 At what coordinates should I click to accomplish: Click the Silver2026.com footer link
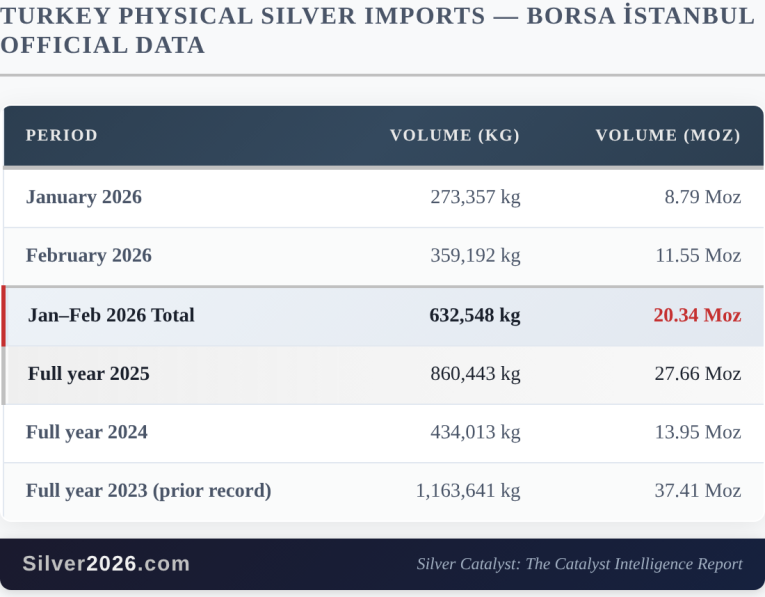[106, 564]
